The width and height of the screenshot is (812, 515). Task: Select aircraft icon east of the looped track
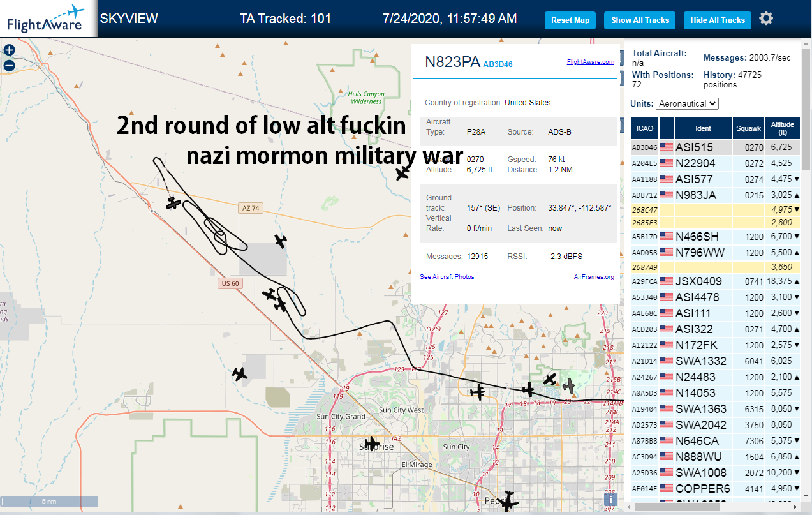point(281,241)
